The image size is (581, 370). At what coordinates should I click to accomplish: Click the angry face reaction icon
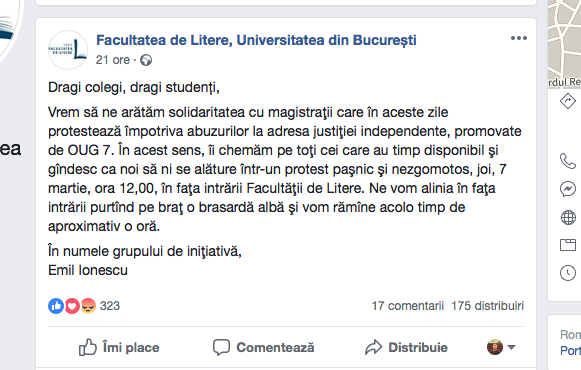tap(88, 306)
